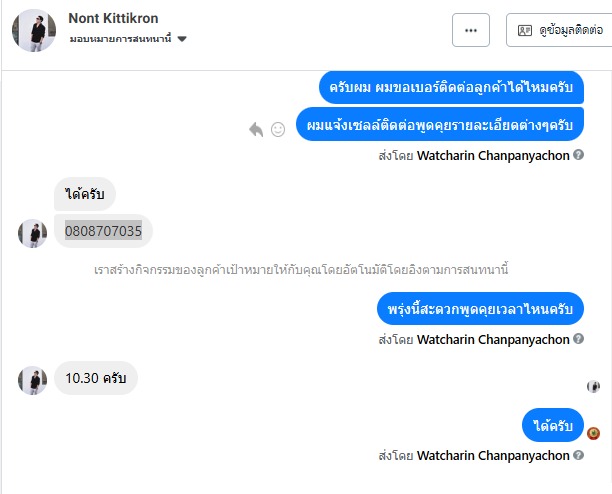Click the three-dots more options button

click(x=471, y=30)
